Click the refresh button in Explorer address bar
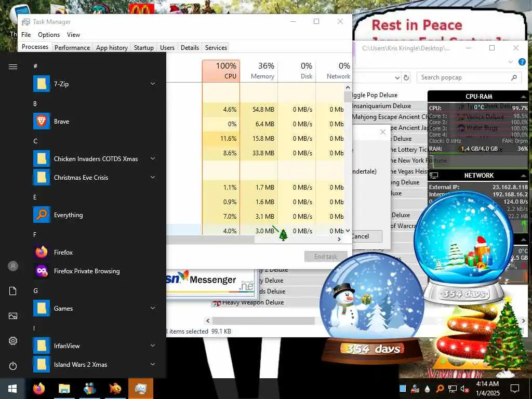This screenshot has width=532, height=399. 406,78
